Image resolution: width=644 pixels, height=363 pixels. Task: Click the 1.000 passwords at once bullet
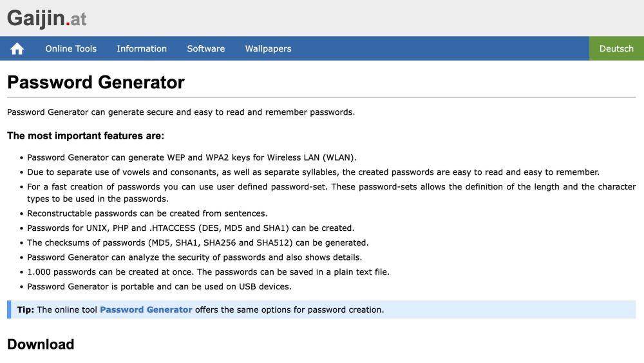[x=208, y=271]
